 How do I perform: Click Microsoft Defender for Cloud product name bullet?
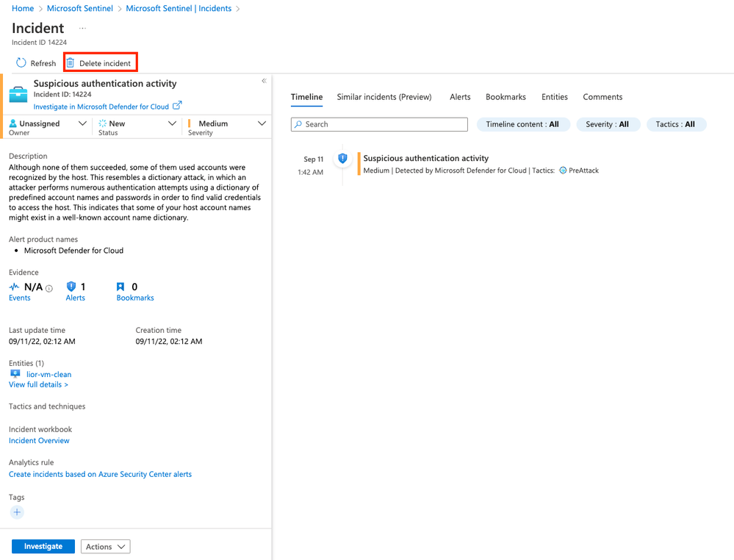pos(74,251)
